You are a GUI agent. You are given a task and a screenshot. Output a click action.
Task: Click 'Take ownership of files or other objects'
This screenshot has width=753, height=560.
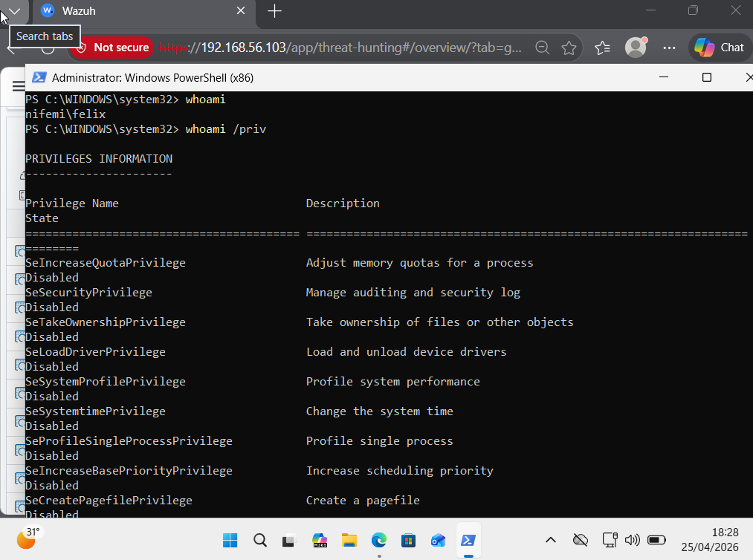click(440, 322)
